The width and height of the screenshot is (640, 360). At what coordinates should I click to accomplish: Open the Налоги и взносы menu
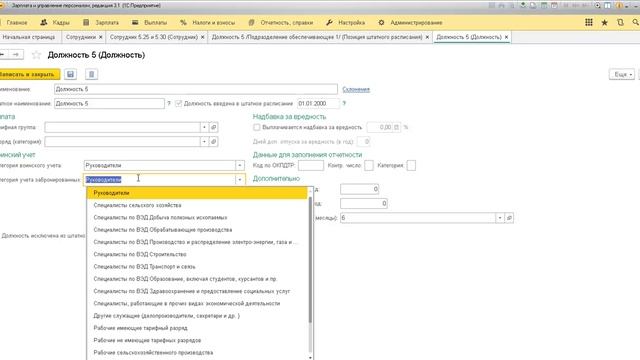point(208,23)
